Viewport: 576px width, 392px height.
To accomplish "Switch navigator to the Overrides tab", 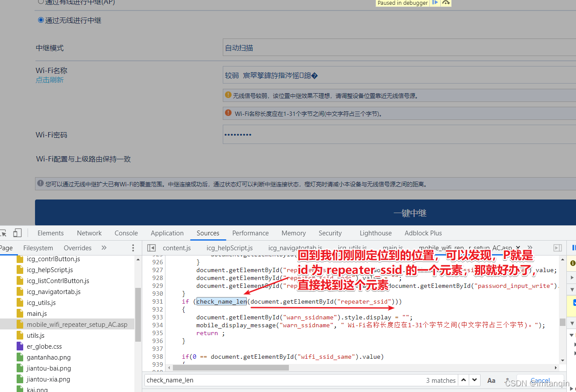I will click(x=77, y=248).
